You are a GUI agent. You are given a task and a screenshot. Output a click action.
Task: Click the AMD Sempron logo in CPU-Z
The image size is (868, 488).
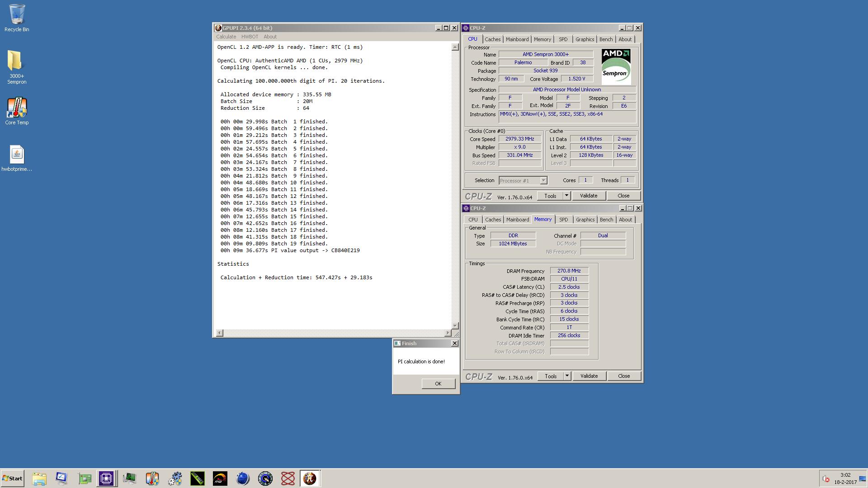[616, 67]
